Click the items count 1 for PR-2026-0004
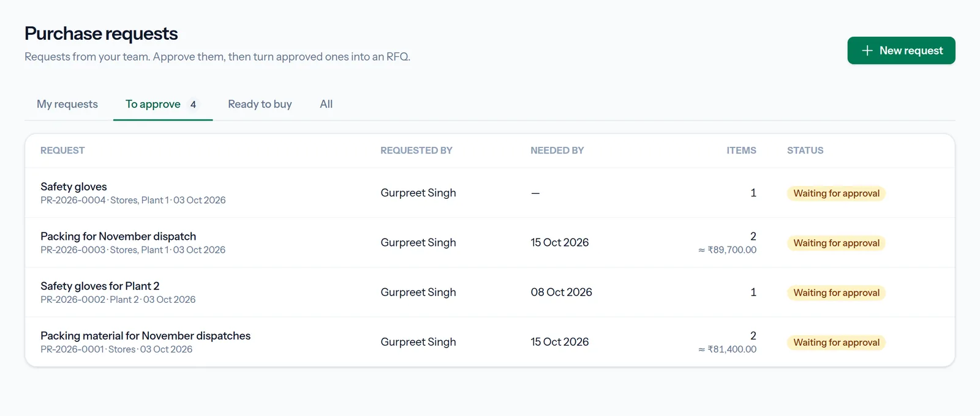The image size is (980, 416). [x=753, y=193]
